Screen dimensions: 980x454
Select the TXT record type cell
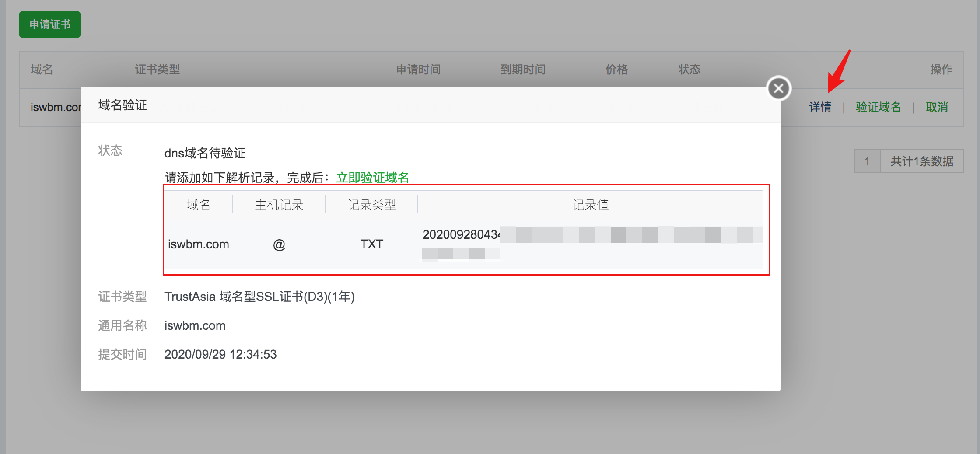[371, 244]
